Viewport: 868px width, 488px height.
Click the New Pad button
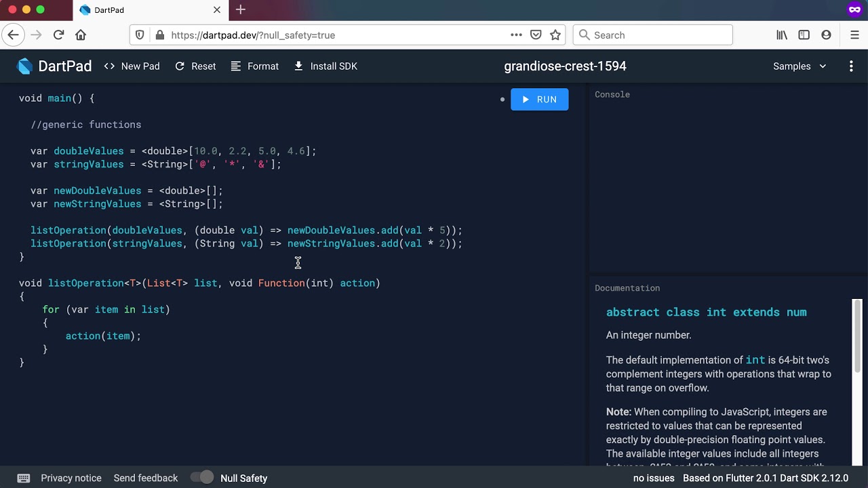(x=132, y=66)
